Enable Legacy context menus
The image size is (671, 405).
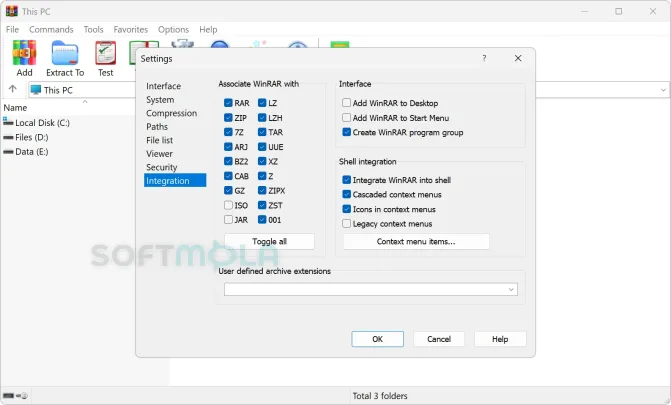(x=346, y=223)
